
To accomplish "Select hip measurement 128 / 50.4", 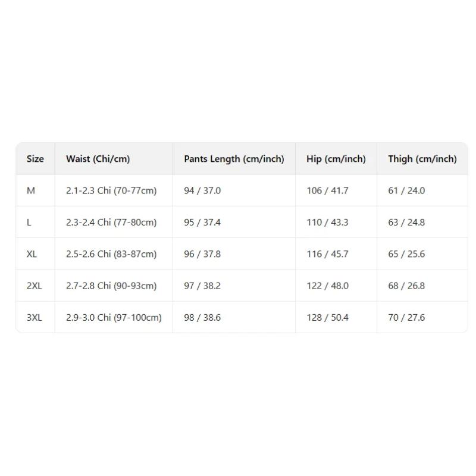I will [x=327, y=317].
